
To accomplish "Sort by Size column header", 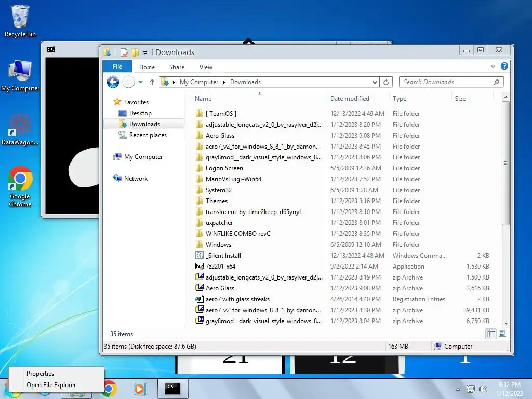I will coord(460,99).
